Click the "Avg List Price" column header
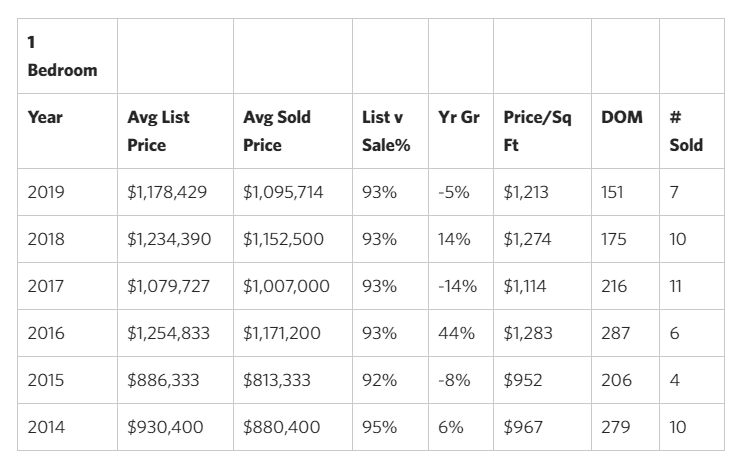Screen dimensions: 742x474 (158, 131)
